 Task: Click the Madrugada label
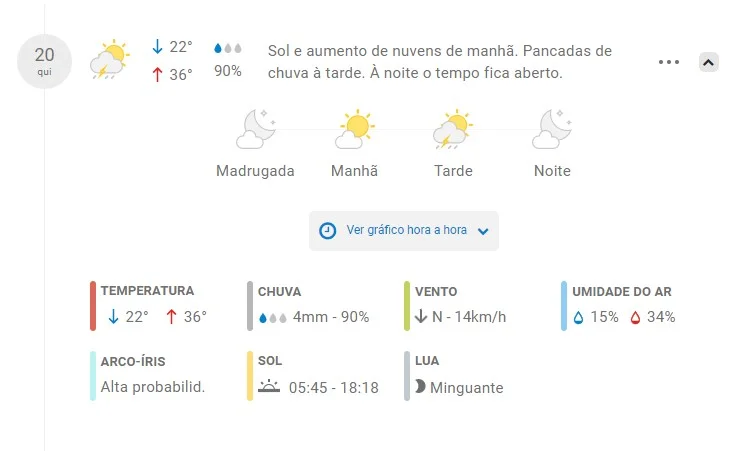click(255, 171)
